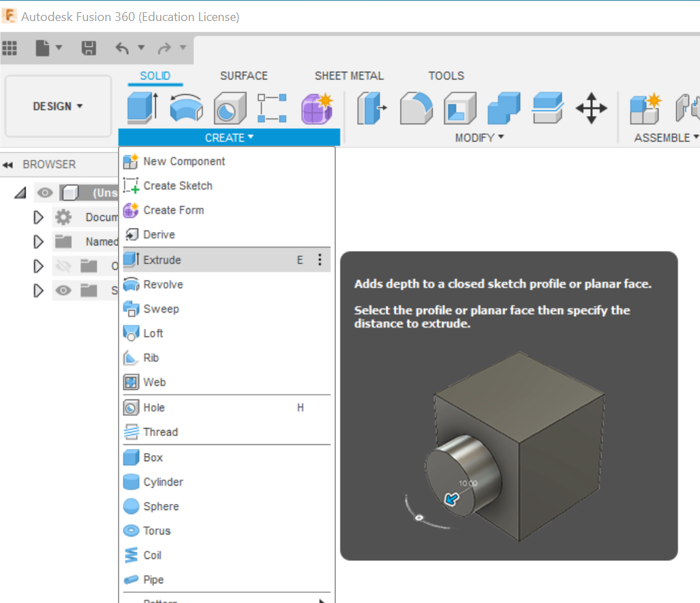Open the DESIGN workspace dropdown

tap(58, 106)
